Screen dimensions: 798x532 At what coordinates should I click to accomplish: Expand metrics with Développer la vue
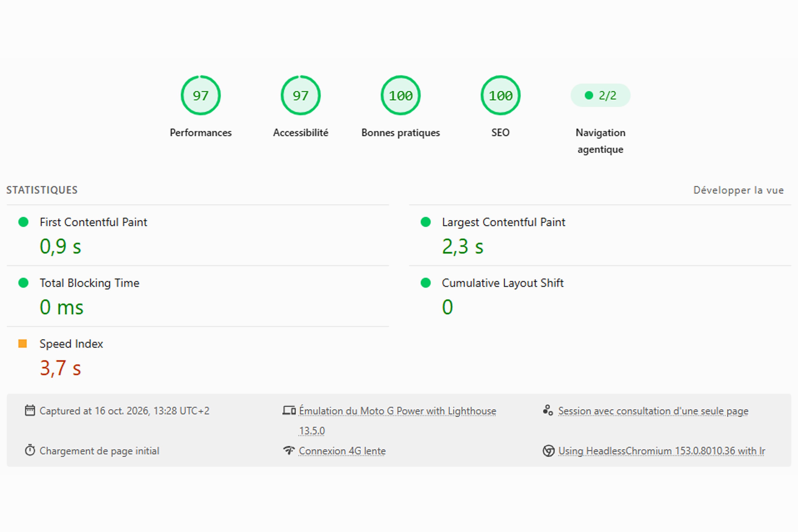tap(739, 190)
